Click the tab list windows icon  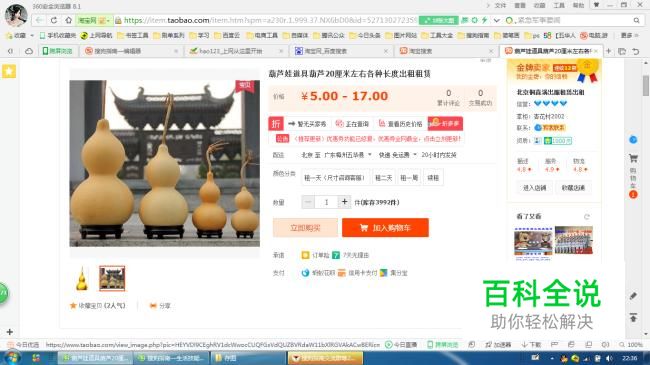(x=622, y=51)
